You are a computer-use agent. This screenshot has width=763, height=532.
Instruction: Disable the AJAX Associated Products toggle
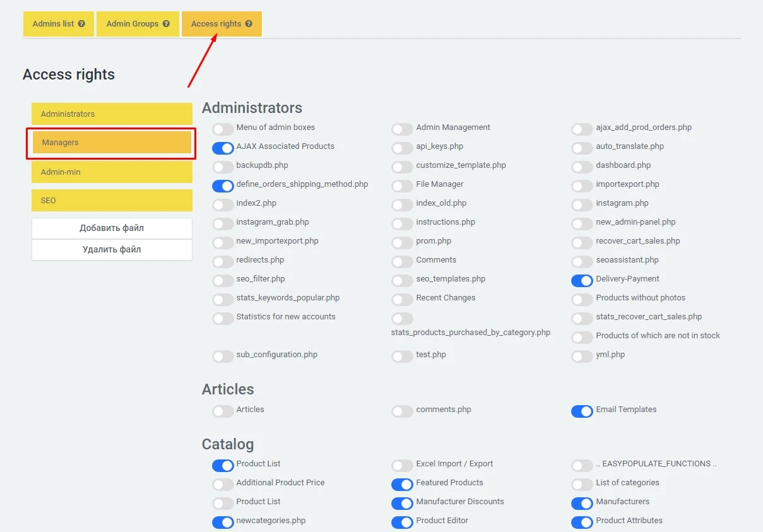(x=223, y=148)
